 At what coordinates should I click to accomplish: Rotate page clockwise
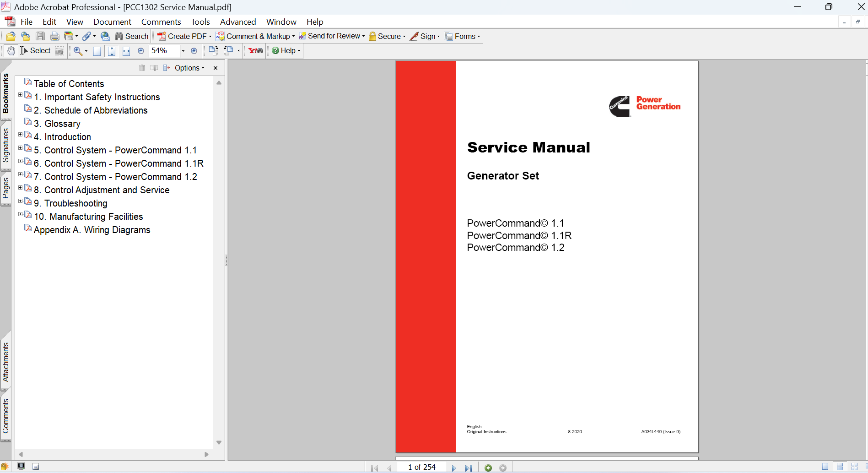pyautogui.click(x=213, y=51)
